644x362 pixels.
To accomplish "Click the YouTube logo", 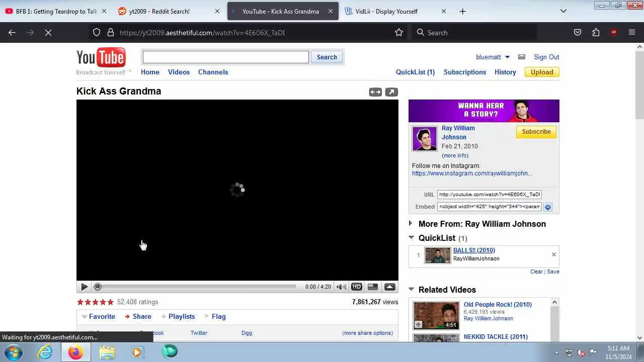I will coord(101,58).
